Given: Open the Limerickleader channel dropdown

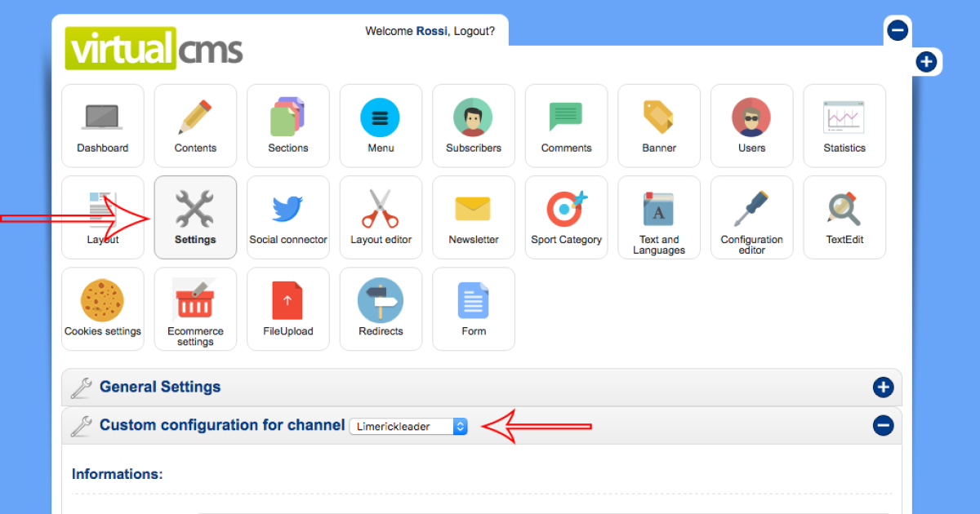Looking at the screenshot, I should coord(408,426).
